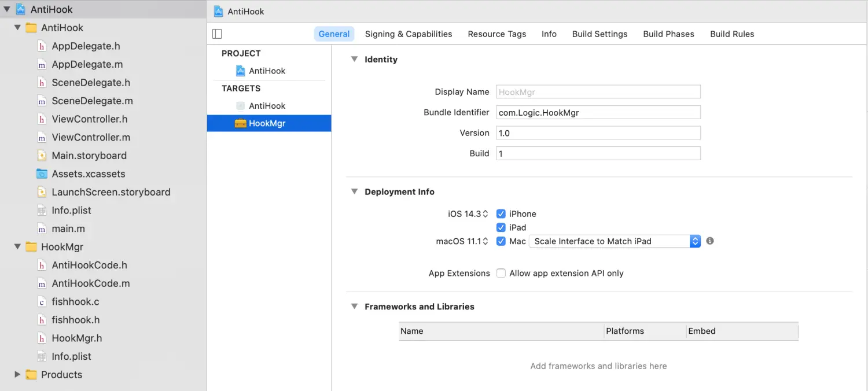The height and width of the screenshot is (391, 868).
Task: Click the info icon next to Mac scaling
Action: click(x=710, y=241)
